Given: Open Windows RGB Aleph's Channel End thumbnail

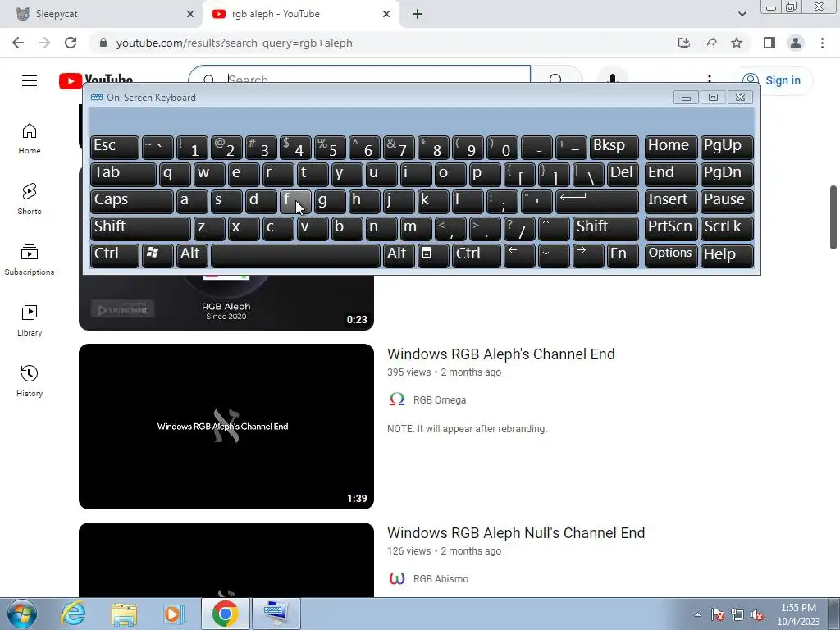Looking at the screenshot, I should pos(226,427).
